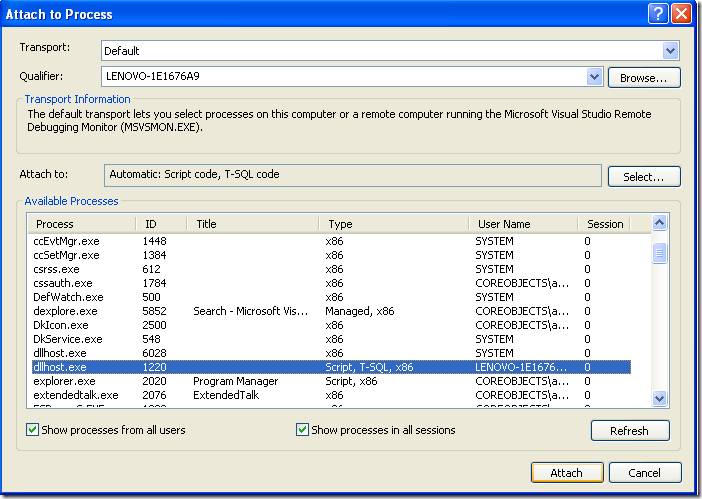Click the 'Program Manager' title cell
Image resolution: width=702 pixels, height=499 pixels.
point(235,381)
